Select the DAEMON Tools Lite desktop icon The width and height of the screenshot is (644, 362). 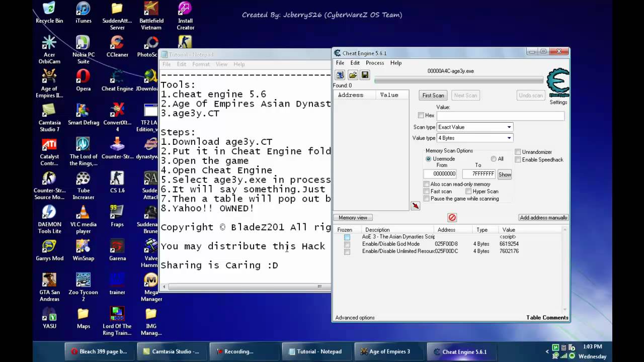click(x=49, y=220)
